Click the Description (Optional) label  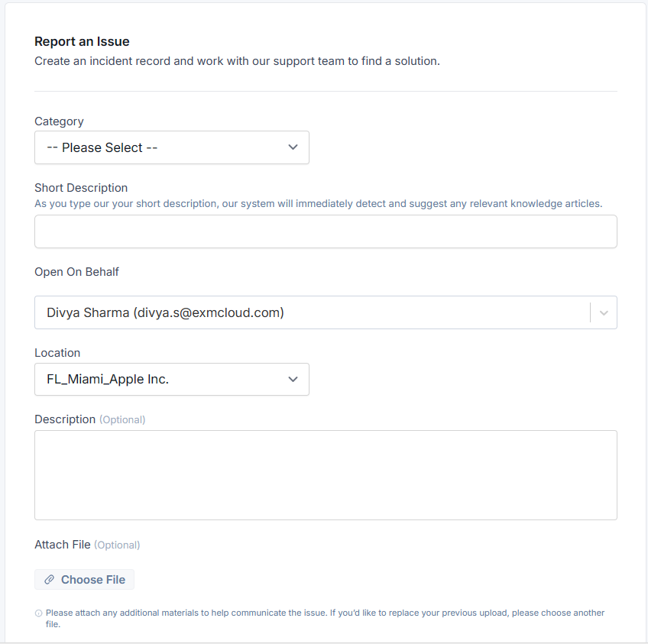click(90, 419)
